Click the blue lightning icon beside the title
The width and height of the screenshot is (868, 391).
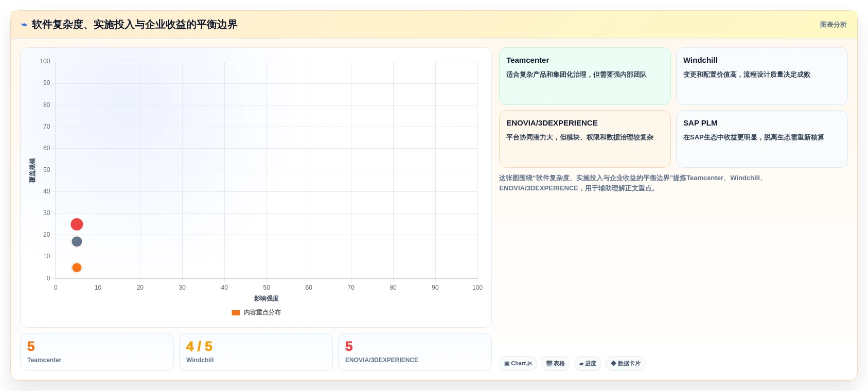(24, 25)
